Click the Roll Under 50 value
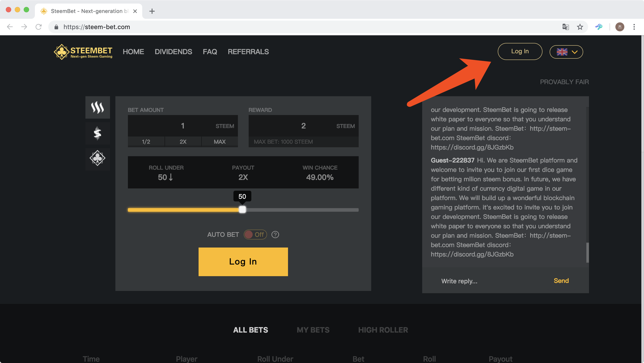 (165, 177)
